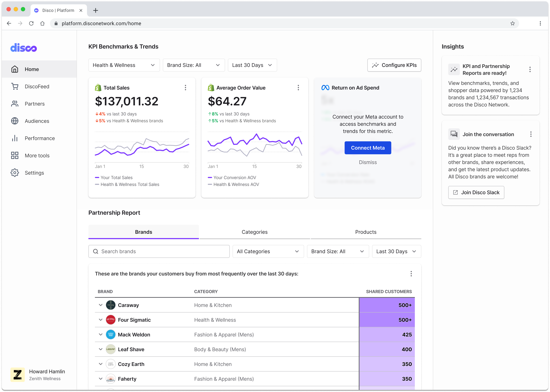Open Average Order Value card options menu
The image size is (550, 392).
[x=298, y=88]
